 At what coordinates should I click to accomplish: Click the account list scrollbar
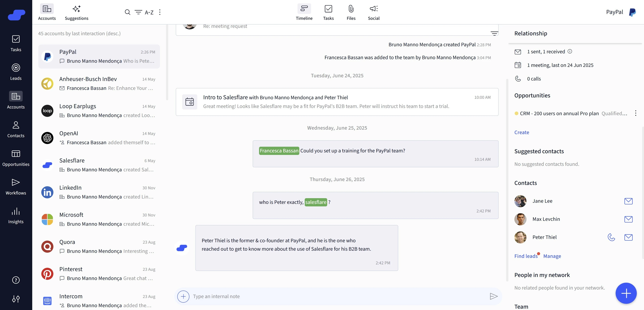click(x=167, y=62)
